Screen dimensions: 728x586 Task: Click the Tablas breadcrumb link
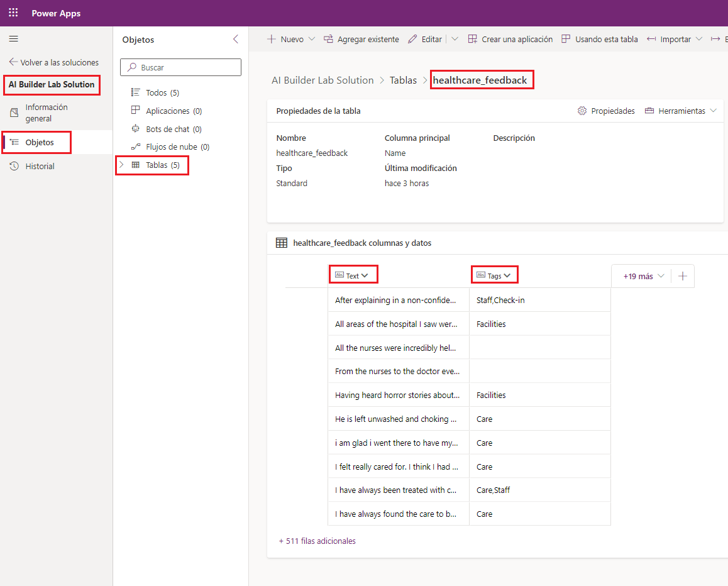[x=404, y=80]
